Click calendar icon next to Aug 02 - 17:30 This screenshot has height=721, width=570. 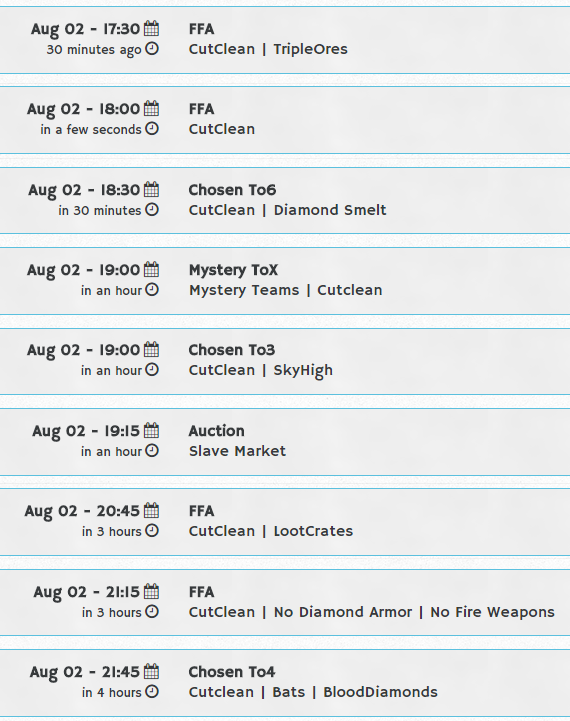point(151,28)
